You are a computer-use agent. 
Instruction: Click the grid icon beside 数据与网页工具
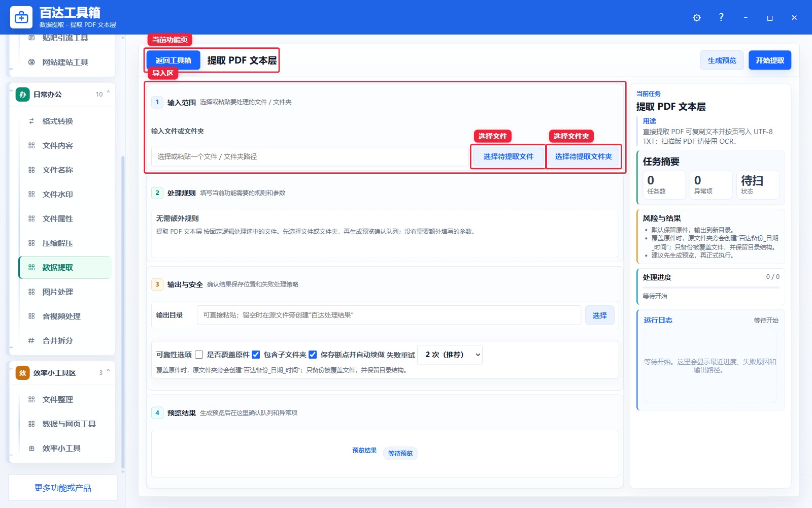pos(31,424)
